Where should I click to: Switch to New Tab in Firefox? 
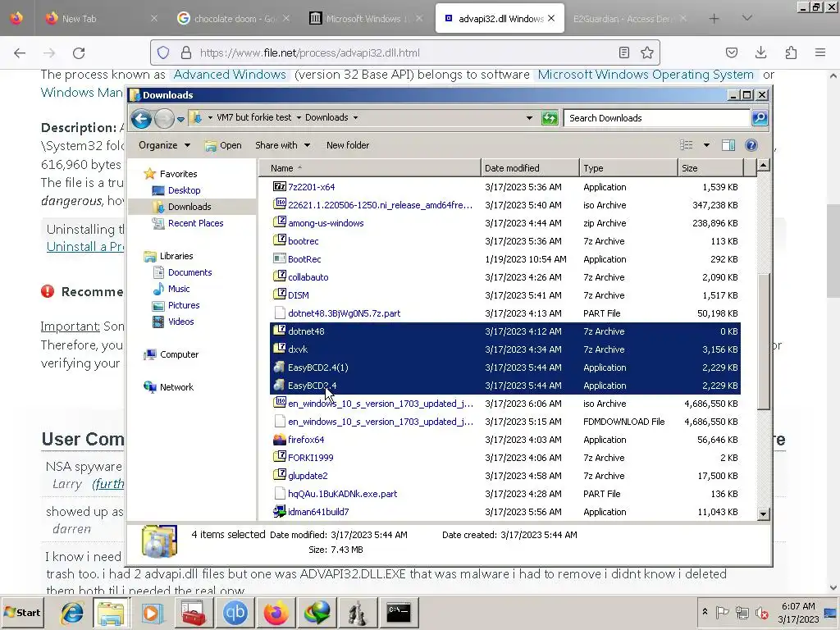pos(100,19)
